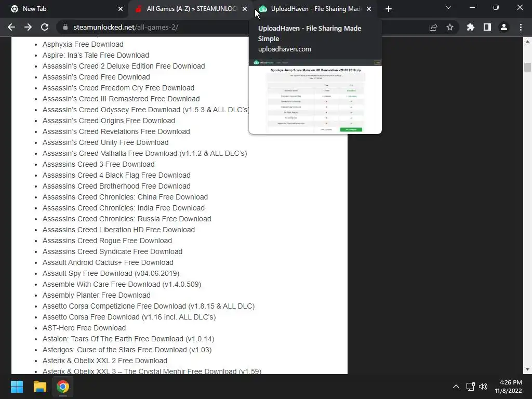Switch to the New Tab tab
This screenshot has height=399, width=532.
pyautogui.click(x=64, y=9)
